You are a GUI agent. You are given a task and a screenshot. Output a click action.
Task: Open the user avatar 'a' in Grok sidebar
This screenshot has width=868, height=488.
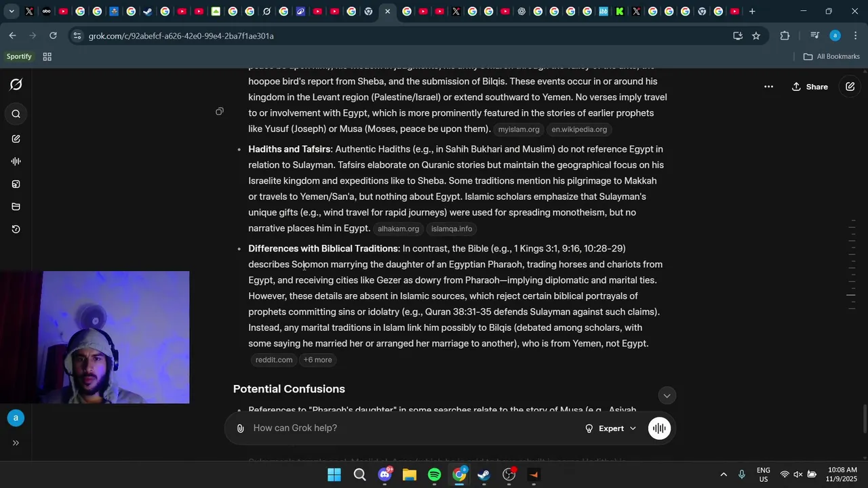point(16,418)
